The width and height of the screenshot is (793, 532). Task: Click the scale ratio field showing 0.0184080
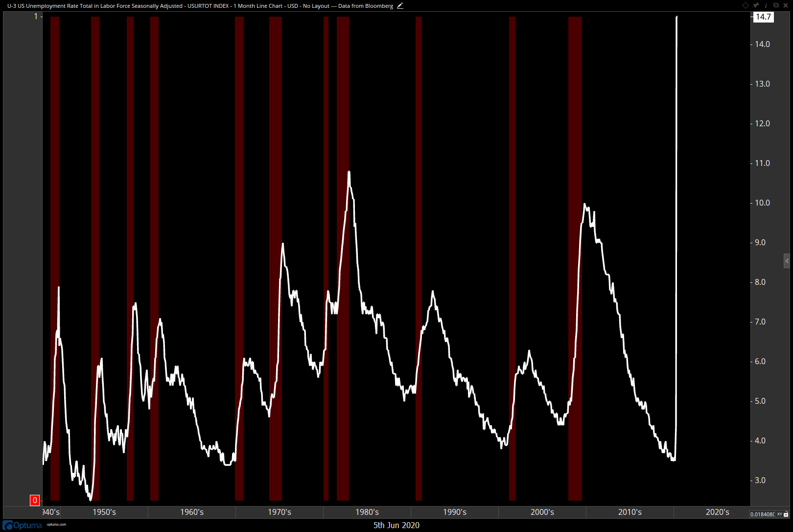763,514
